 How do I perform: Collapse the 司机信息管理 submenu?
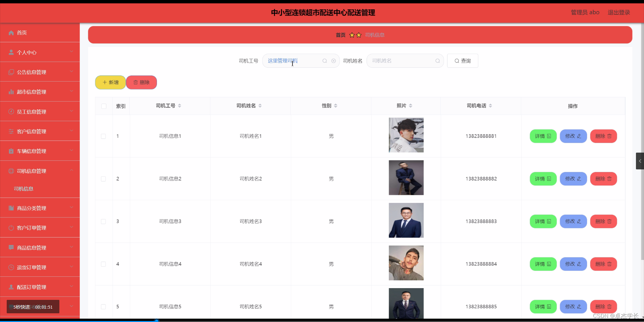pyautogui.click(x=71, y=170)
